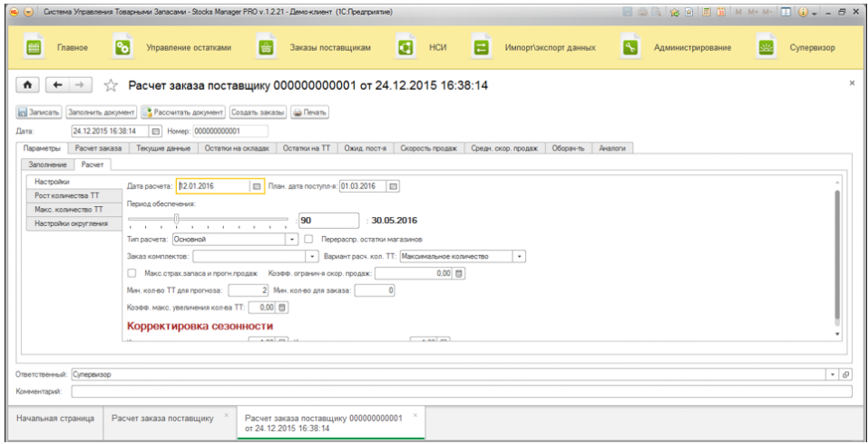Screen dimensions: 868x444
Task: Click the Создать заказы button
Action: tap(258, 112)
